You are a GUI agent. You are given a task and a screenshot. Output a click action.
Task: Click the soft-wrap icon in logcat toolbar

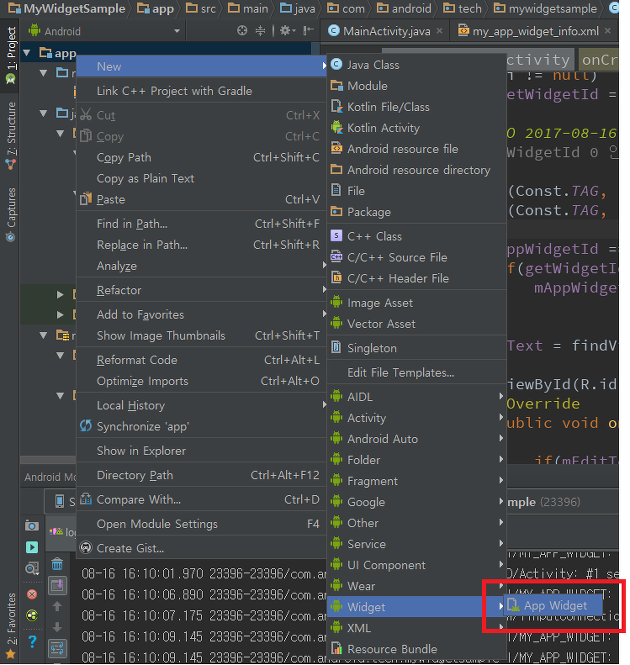(x=57, y=648)
